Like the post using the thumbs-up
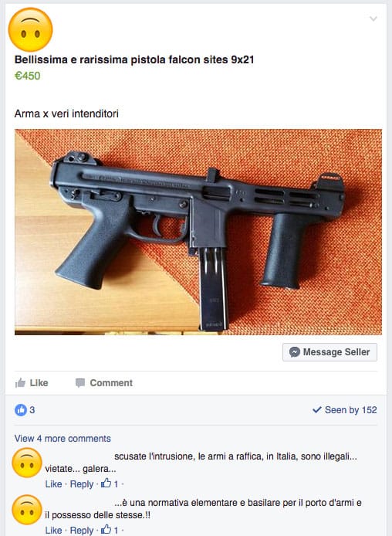 click(x=32, y=383)
